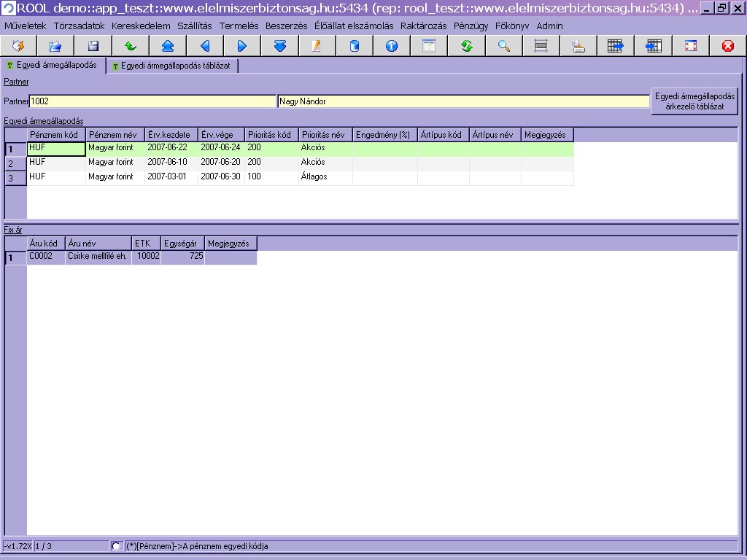Click the red close X toolbar icon

point(727,46)
